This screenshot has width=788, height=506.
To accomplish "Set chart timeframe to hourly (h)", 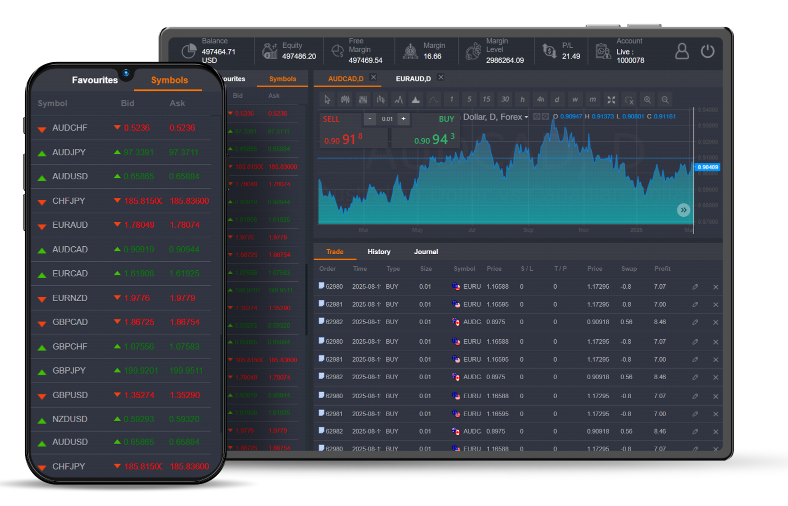I will click(x=523, y=99).
